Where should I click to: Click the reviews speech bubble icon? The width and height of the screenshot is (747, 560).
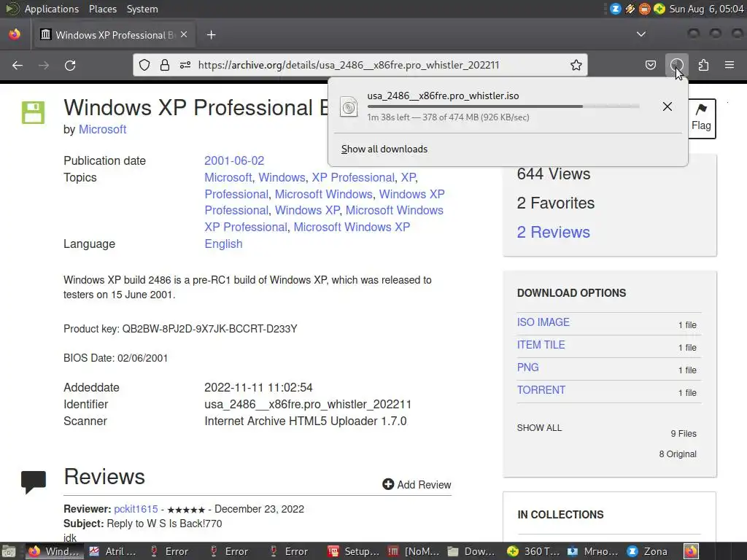[x=34, y=482]
